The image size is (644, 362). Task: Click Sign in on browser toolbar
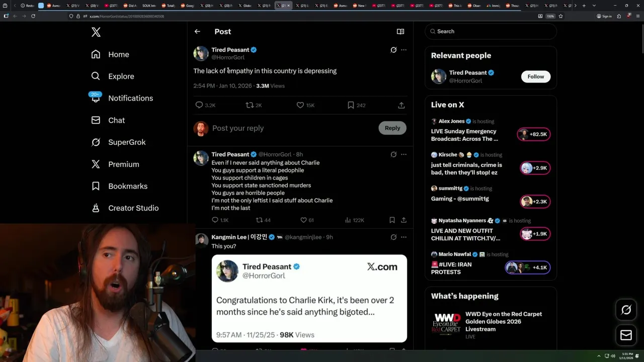click(604, 16)
